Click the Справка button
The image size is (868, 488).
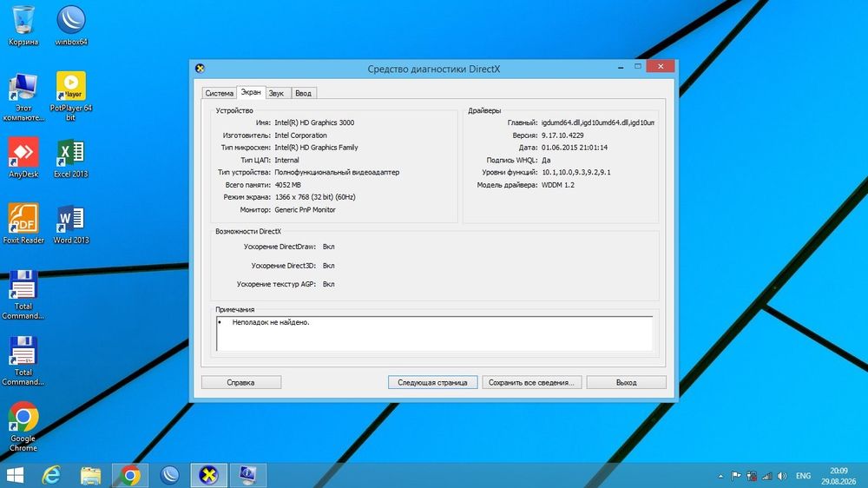tap(240, 382)
